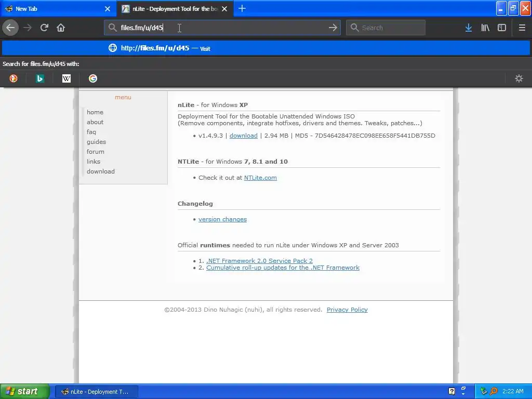Open the home menu item

[x=95, y=112]
